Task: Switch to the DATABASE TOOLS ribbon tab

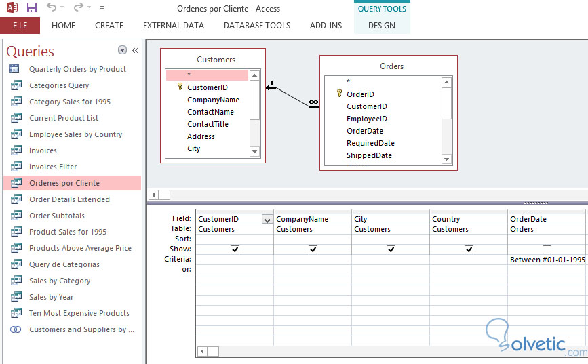Action: 257,26
